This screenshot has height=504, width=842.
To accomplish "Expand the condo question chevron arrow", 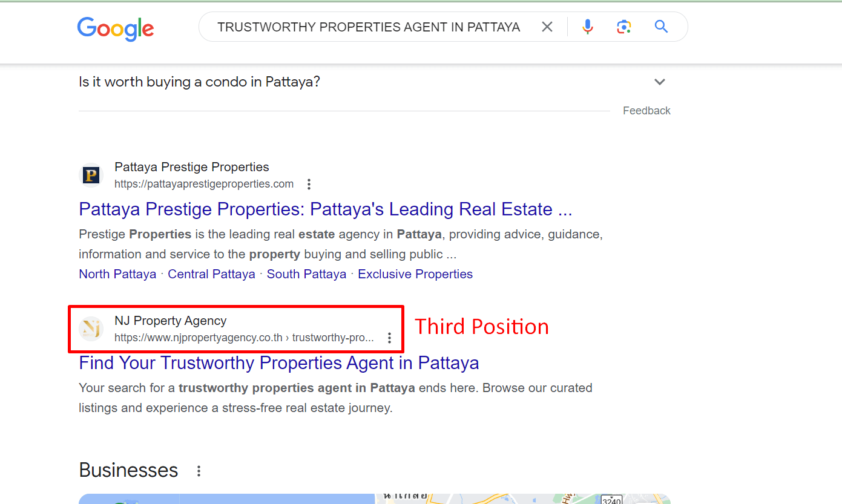I will 660,82.
